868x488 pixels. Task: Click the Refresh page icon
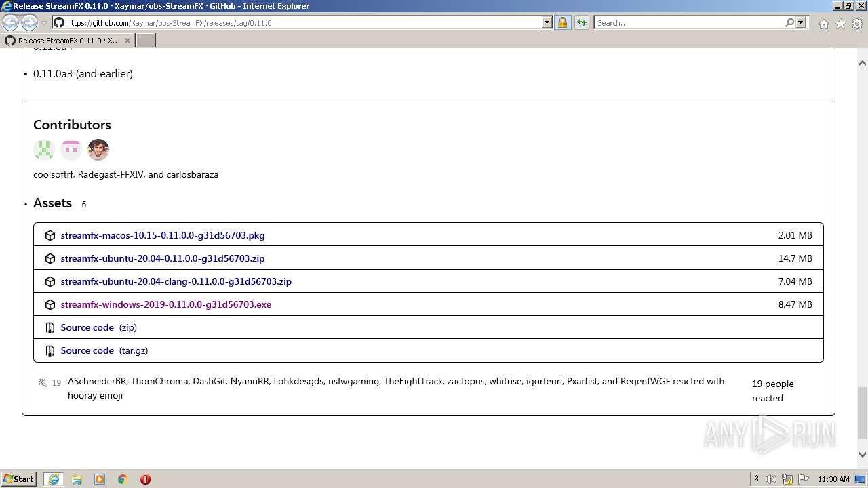582,23
